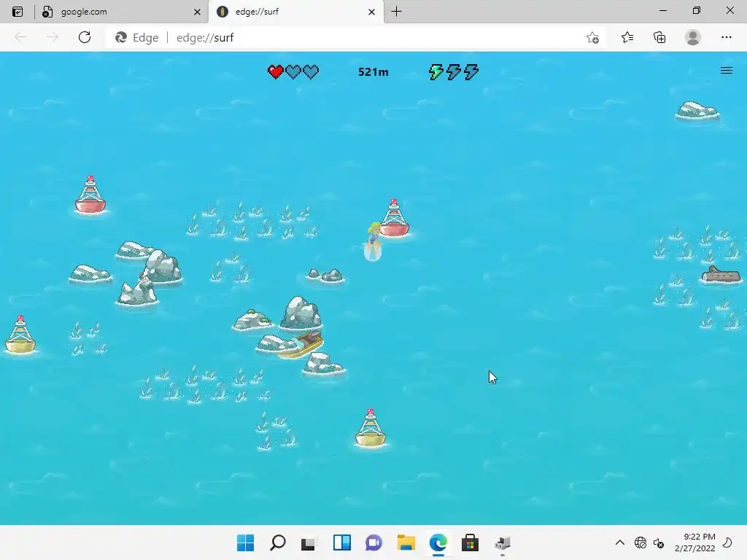
Task: Open the surf game hamburger menu
Action: click(726, 71)
